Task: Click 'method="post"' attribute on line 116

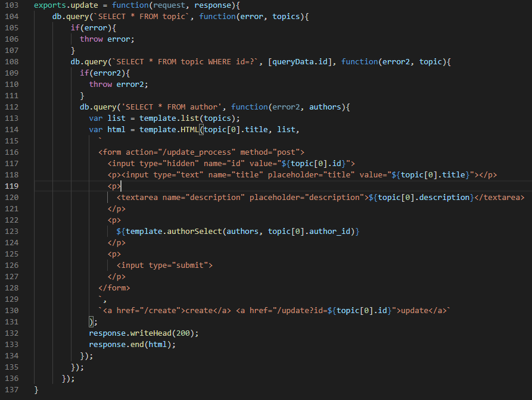Action: tap(270, 152)
